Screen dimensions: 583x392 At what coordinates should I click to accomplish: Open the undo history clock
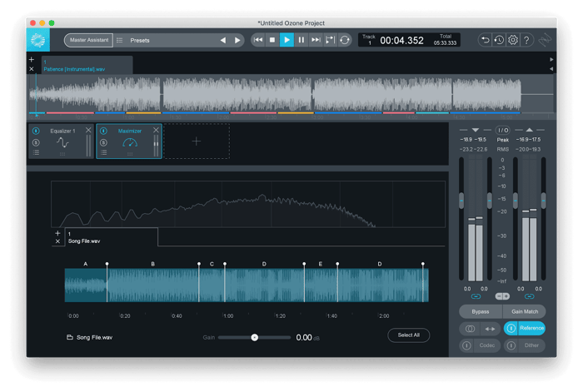(499, 40)
